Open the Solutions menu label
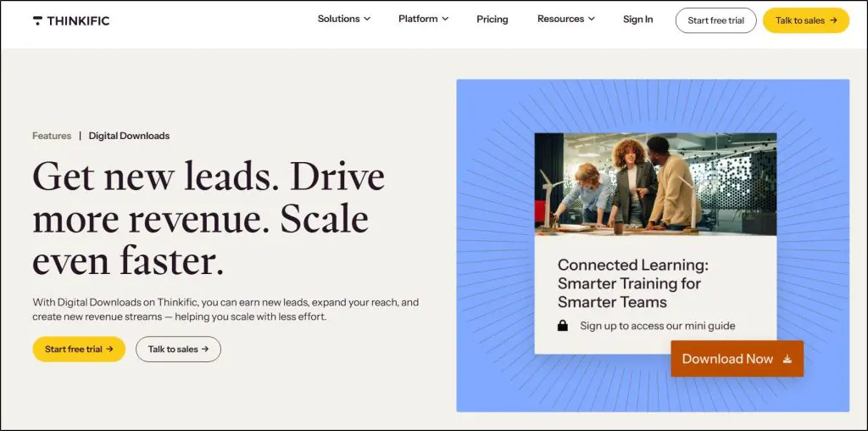This screenshot has width=868, height=431. click(x=338, y=20)
